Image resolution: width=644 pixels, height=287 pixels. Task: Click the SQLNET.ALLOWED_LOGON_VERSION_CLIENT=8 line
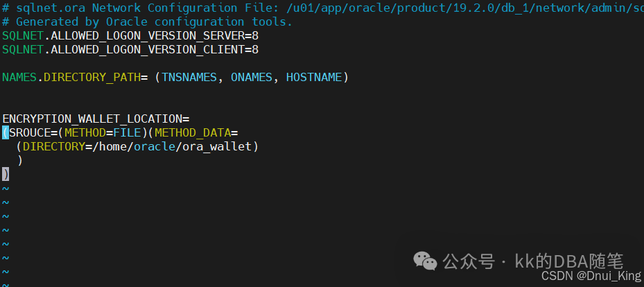pos(130,50)
